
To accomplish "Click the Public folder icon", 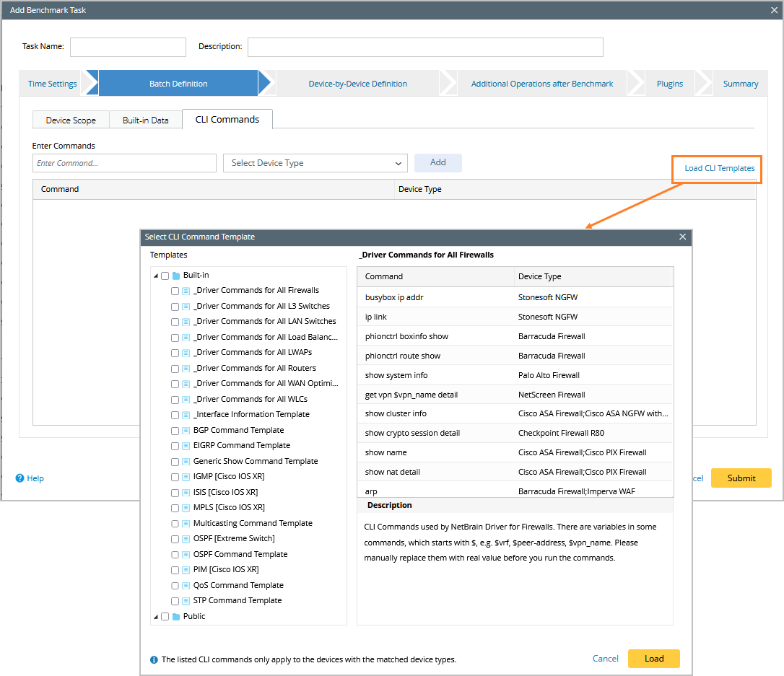I will click(175, 616).
